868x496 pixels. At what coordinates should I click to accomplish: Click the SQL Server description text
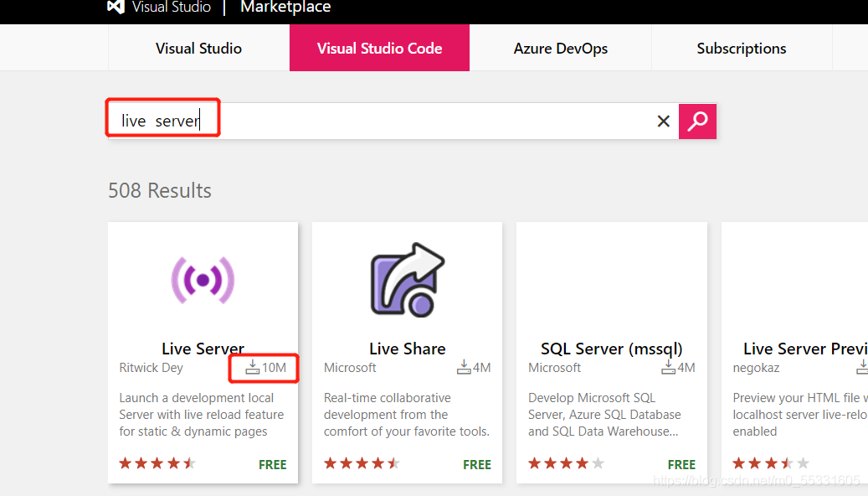pos(604,415)
